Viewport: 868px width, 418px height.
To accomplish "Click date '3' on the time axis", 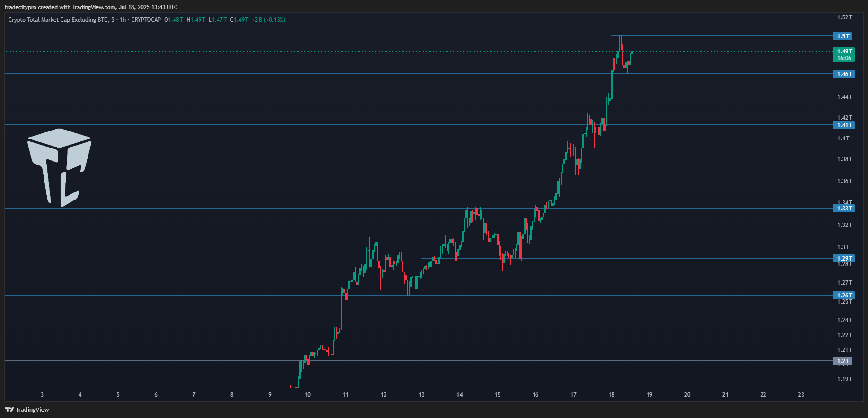I will 42,395.
